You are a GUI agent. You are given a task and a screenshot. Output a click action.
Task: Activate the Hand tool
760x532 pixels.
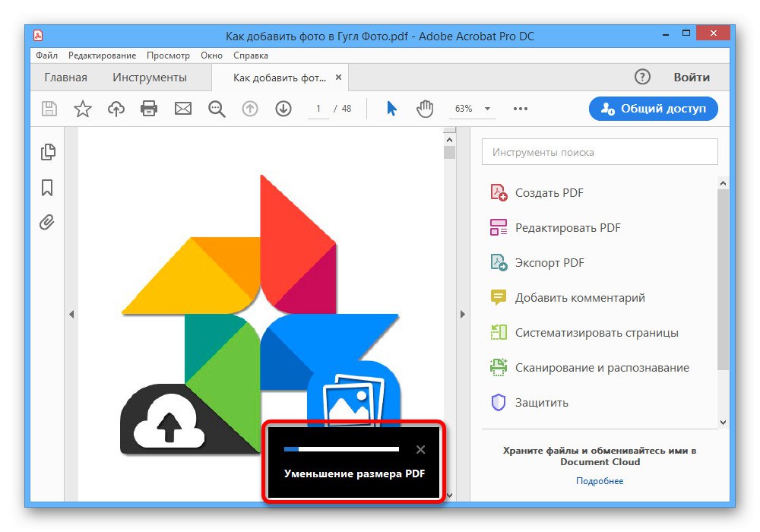[x=425, y=109]
